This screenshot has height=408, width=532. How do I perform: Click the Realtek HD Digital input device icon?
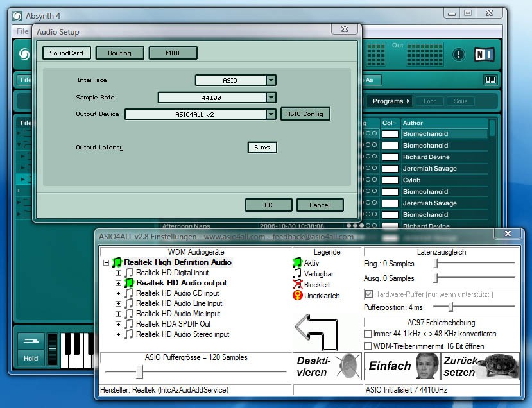coord(129,273)
